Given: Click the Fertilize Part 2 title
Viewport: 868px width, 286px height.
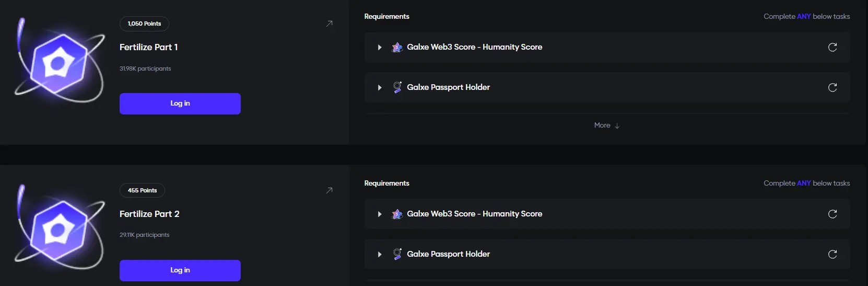Looking at the screenshot, I should (x=149, y=214).
